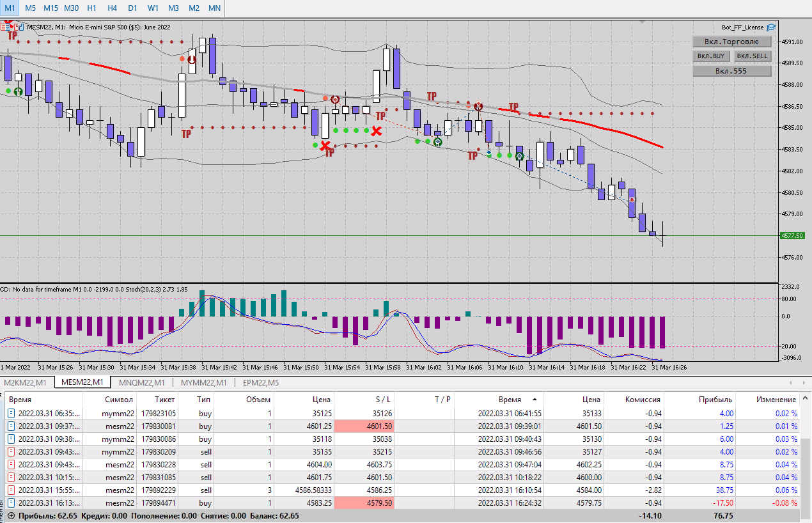Select the highlighted S/L cell 4579.50
Viewport: 812px width, 523px height.
pos(365,503)
